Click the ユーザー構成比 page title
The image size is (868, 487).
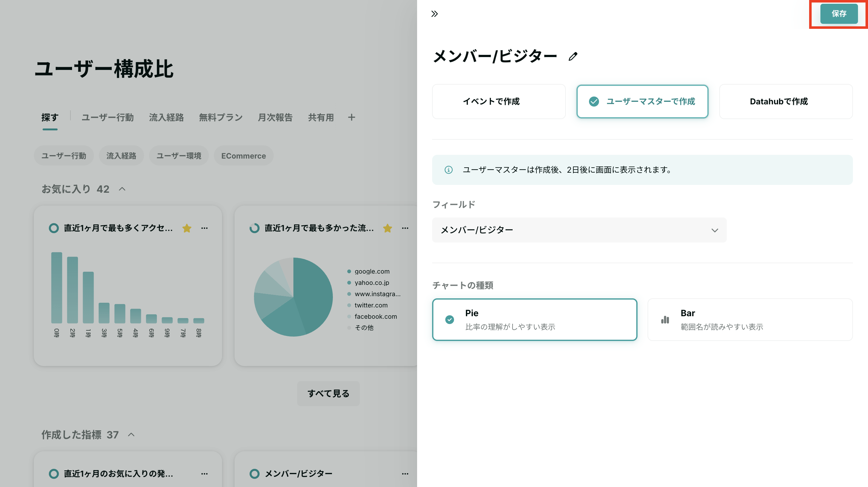tap(104, 69)
